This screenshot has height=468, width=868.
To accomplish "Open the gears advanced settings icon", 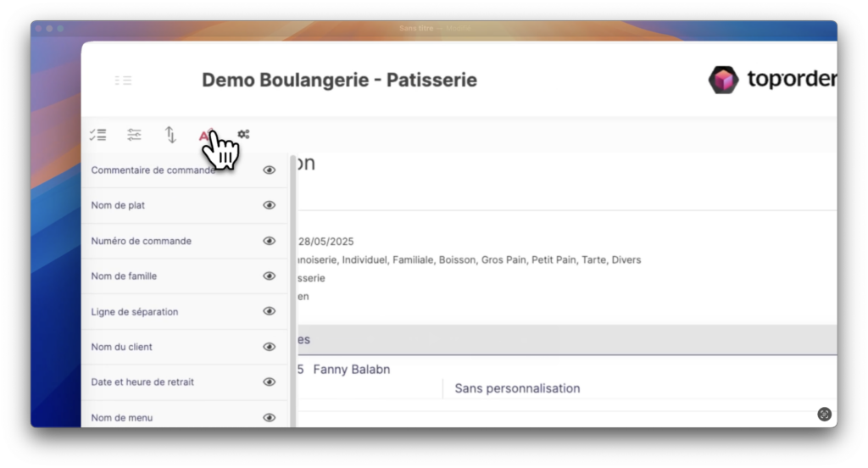I will [243, 135].
